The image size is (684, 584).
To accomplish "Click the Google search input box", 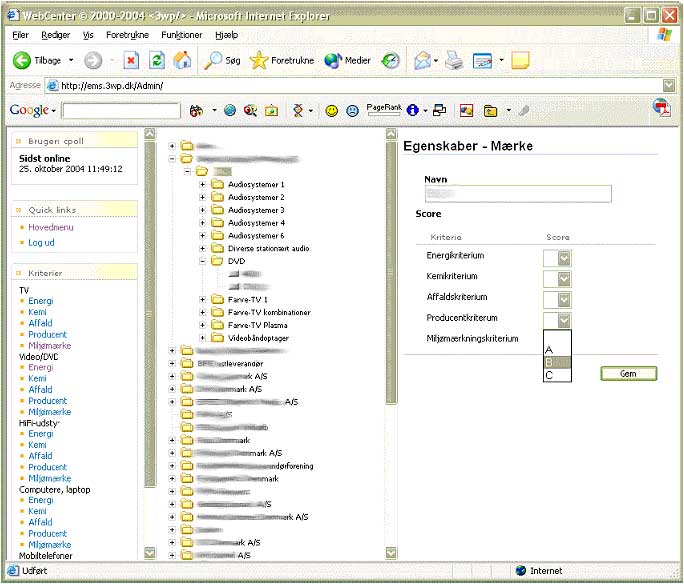I will (121, 110).
